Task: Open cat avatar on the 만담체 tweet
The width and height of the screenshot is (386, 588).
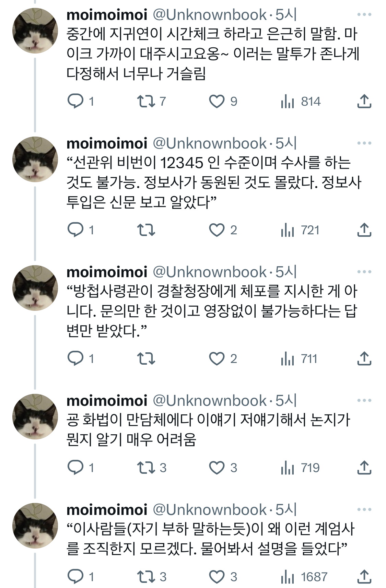Action: 35,416
